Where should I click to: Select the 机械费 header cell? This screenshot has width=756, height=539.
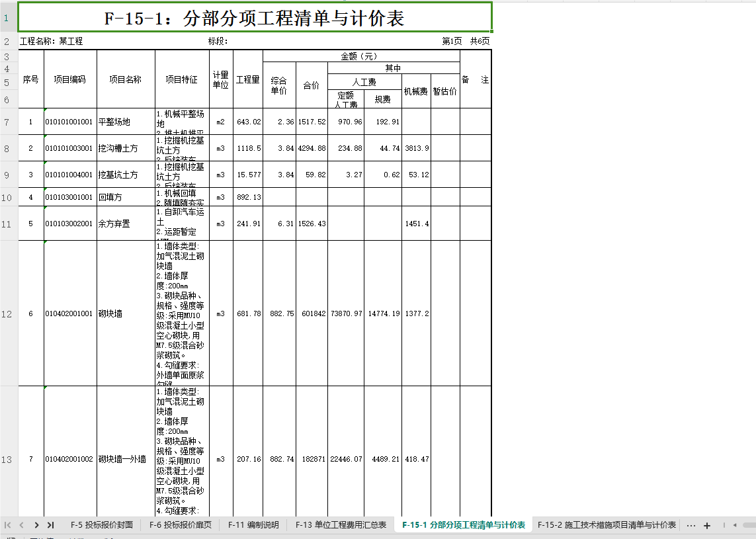click(x=416, y=91)
